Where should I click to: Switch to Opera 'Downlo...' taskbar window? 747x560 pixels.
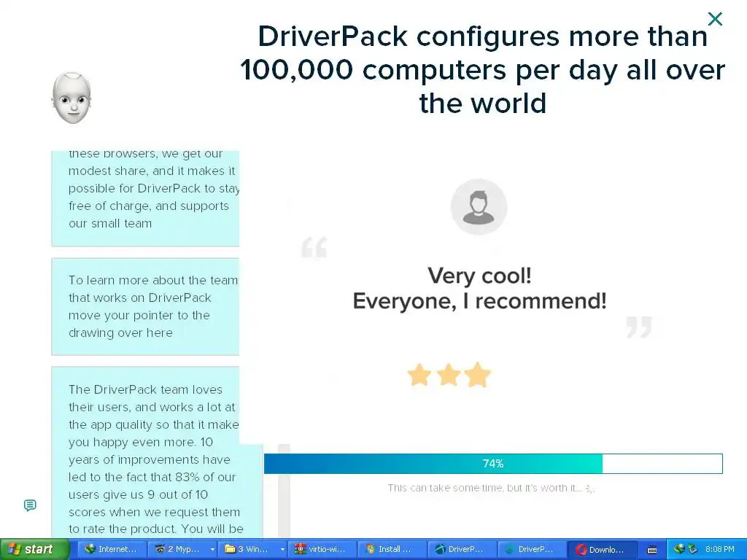(602, 549)
